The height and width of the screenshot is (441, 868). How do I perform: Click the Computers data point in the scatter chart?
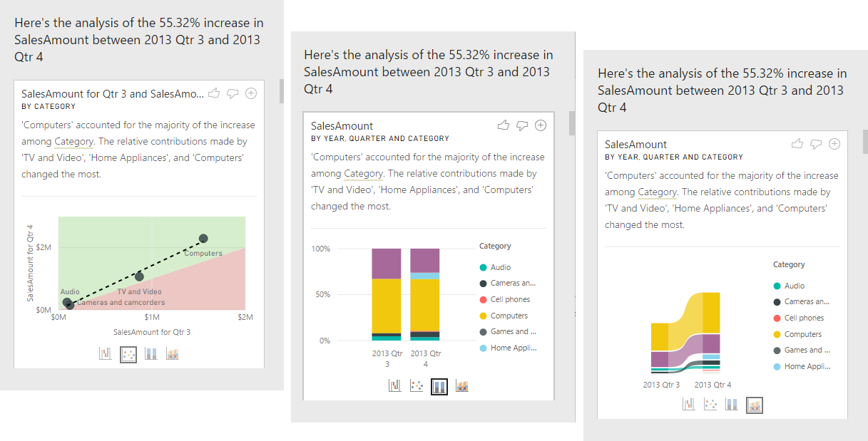(203, 239)
